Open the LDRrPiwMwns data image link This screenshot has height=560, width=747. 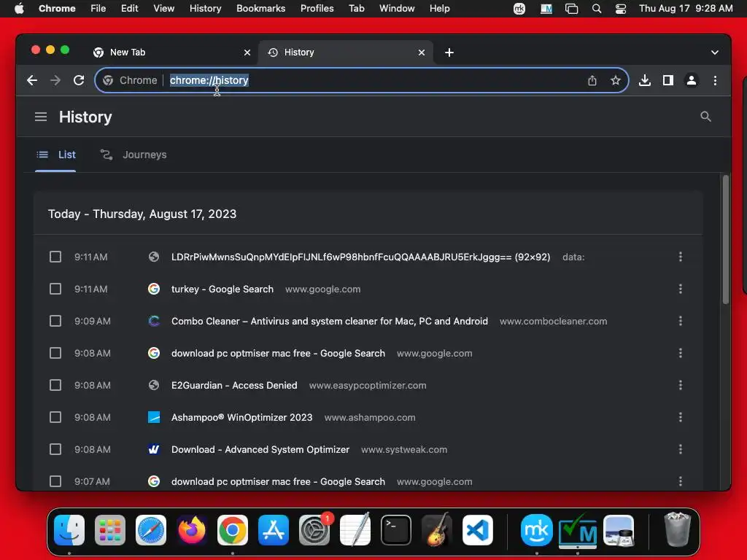coord(360,257)
